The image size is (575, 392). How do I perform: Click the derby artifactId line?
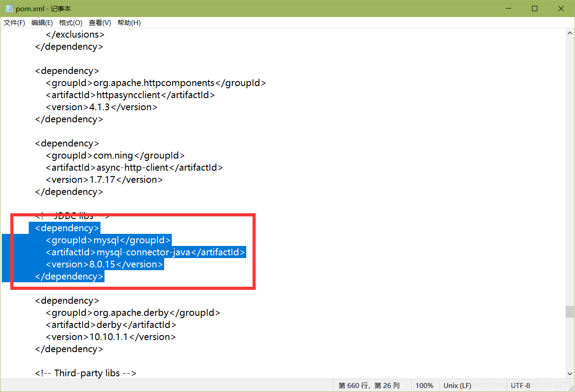[111, 325]
